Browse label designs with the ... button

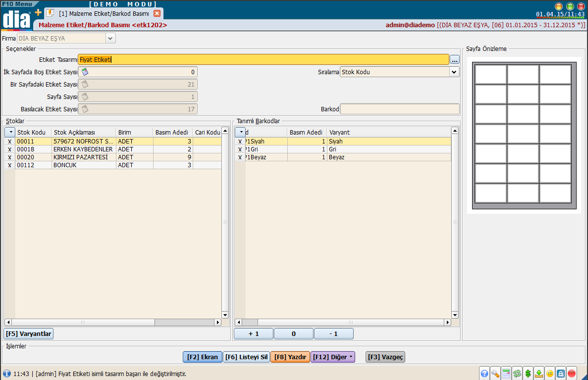[455, 59]
